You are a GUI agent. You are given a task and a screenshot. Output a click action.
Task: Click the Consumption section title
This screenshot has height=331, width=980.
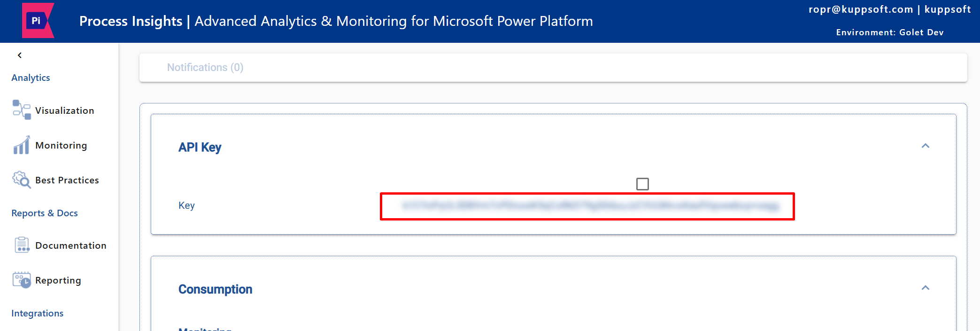pyautogui.click(x=215, y=289)
